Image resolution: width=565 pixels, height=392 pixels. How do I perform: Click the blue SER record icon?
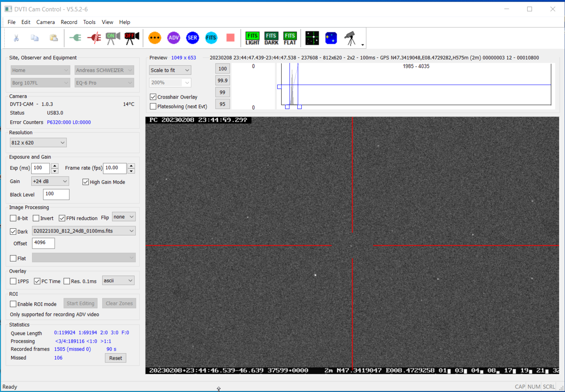pos(192,38)
